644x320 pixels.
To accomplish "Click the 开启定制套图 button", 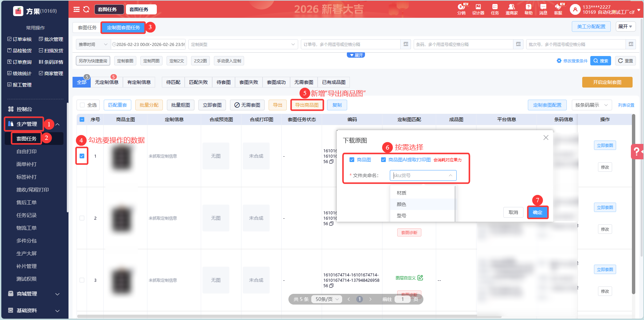I will [607, 82].
